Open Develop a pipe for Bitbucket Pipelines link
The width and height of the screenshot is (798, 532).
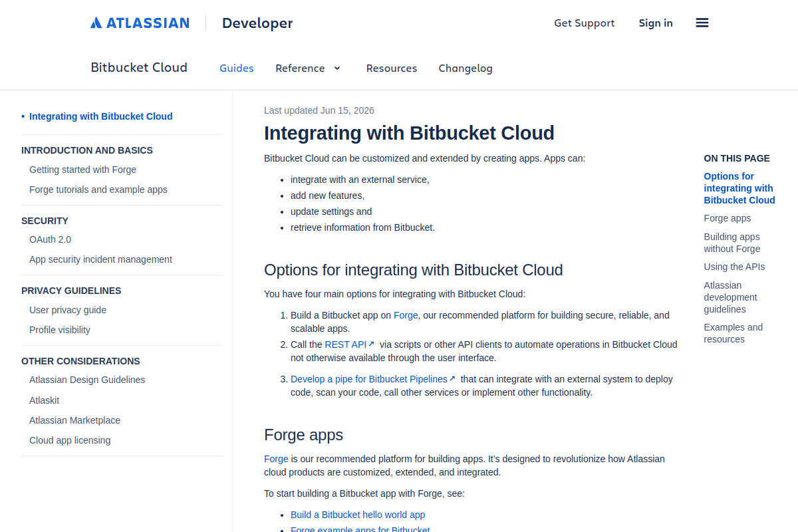point(369,379)
